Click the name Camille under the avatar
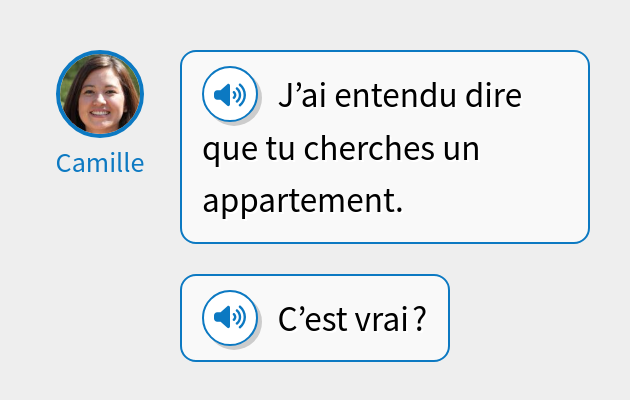The height and width of the screenshot is (400, 630). [100, 163]
